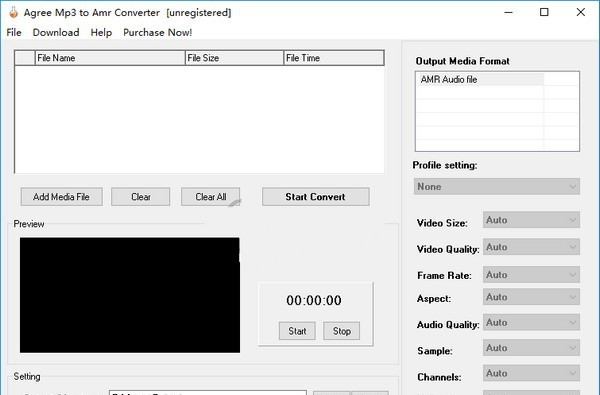
Task: Click the Start Convert button
Action: [x=316, y=197]
